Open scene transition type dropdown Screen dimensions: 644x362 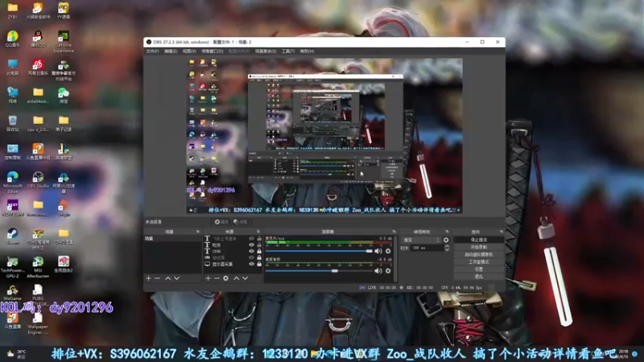pos(421,240)
